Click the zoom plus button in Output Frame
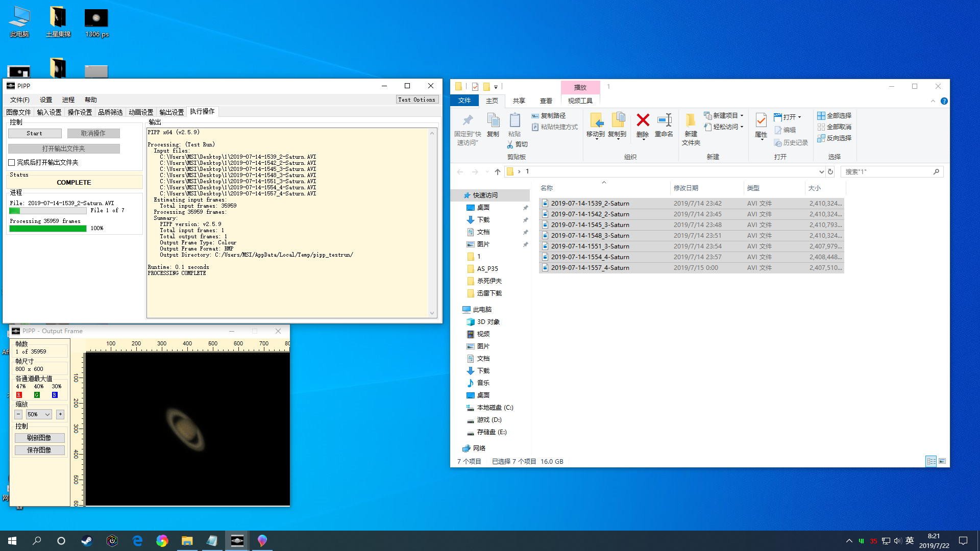Screen dimensions: 980x551 pyautogui.click(x=60, y=414)
